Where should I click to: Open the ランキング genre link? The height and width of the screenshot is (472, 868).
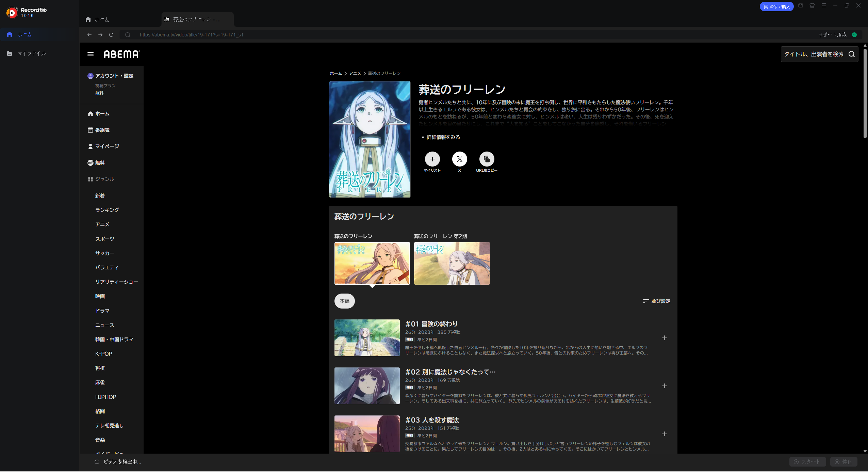coord(107,210)
